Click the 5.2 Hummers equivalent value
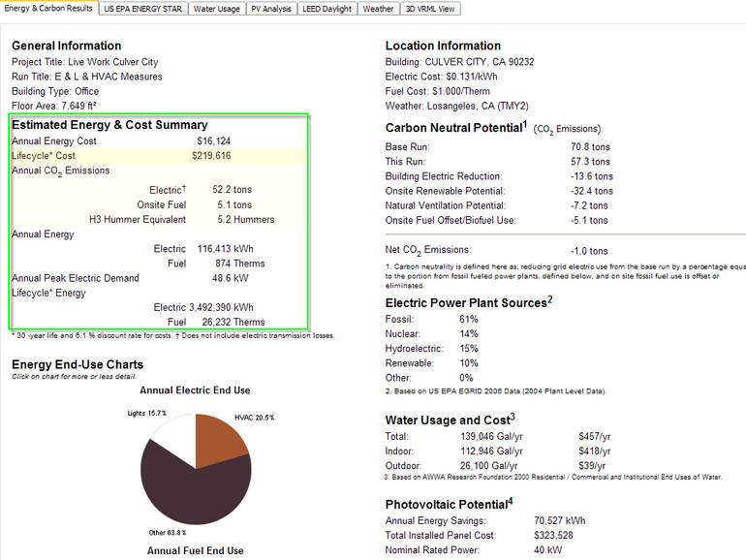Screen dimensions: 746x560 (246, 219)
